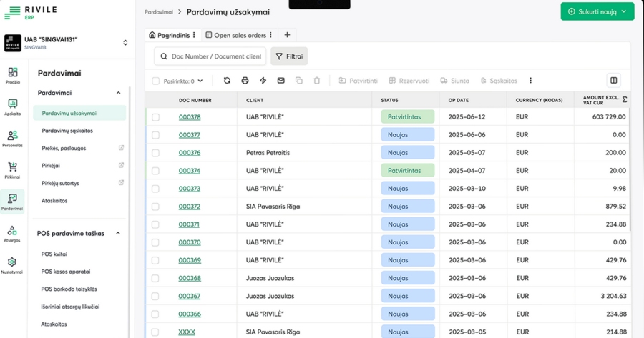Click the email envelope icon in toolbar
This screenshot has width=644, height=338.
pos(280,81)
